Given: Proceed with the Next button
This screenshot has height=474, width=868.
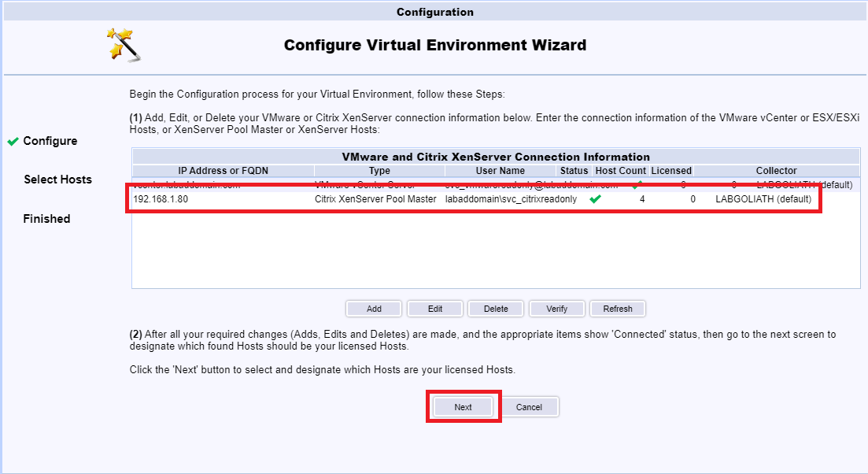Looking at the screenshot, I should click(464, 407).
